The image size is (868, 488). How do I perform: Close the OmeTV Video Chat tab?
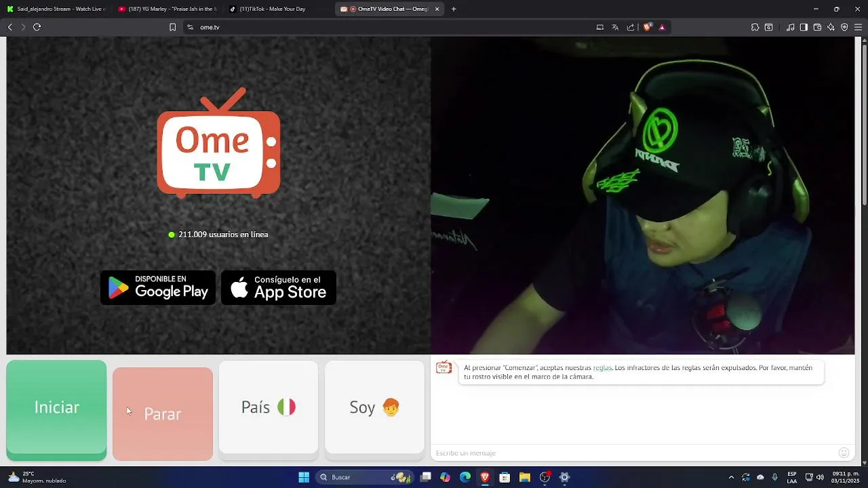437,9
